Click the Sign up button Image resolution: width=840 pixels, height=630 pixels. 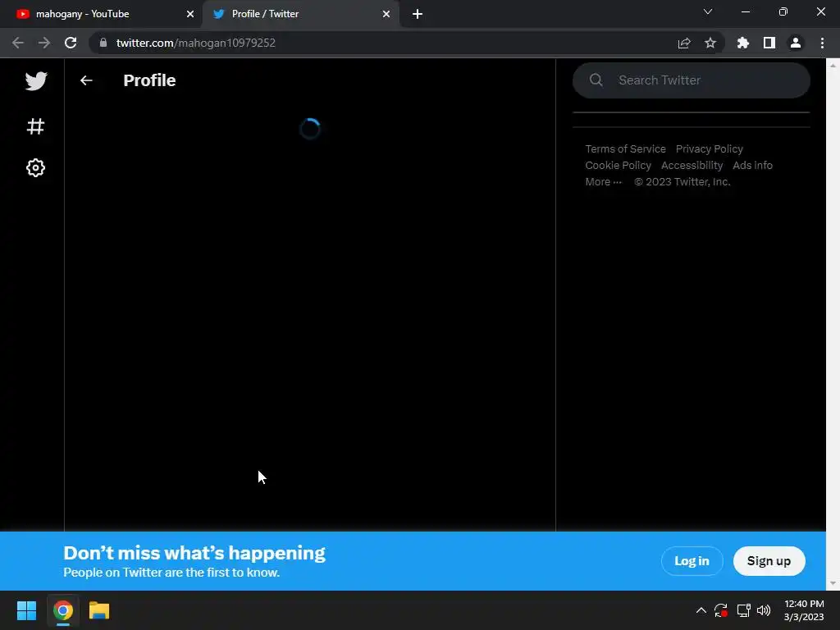tap(769, 561)
